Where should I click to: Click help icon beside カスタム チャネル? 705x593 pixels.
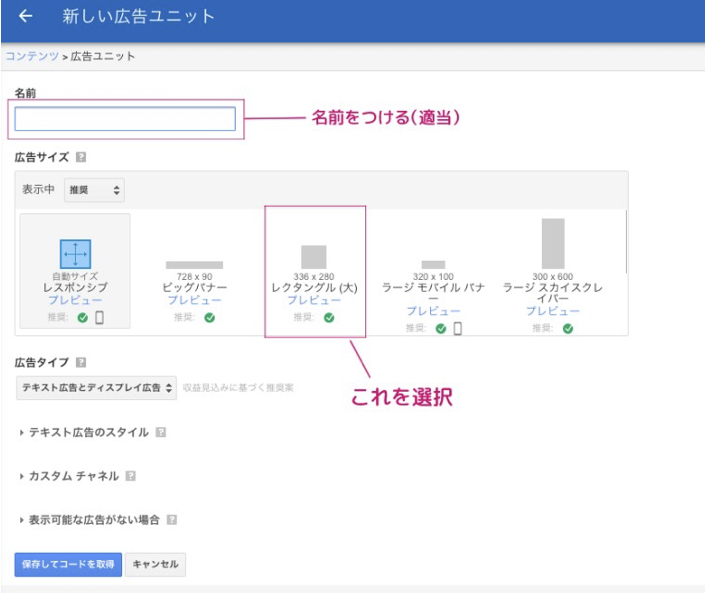131,477
